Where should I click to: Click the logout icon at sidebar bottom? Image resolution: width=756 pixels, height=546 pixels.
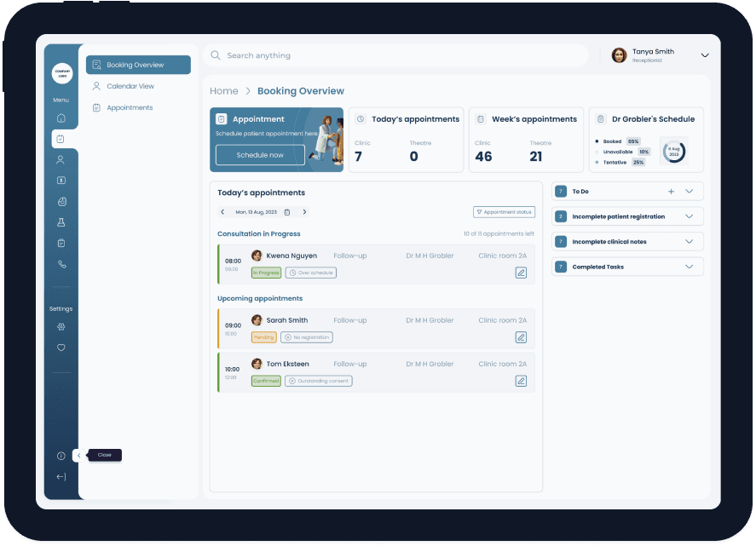61,477
